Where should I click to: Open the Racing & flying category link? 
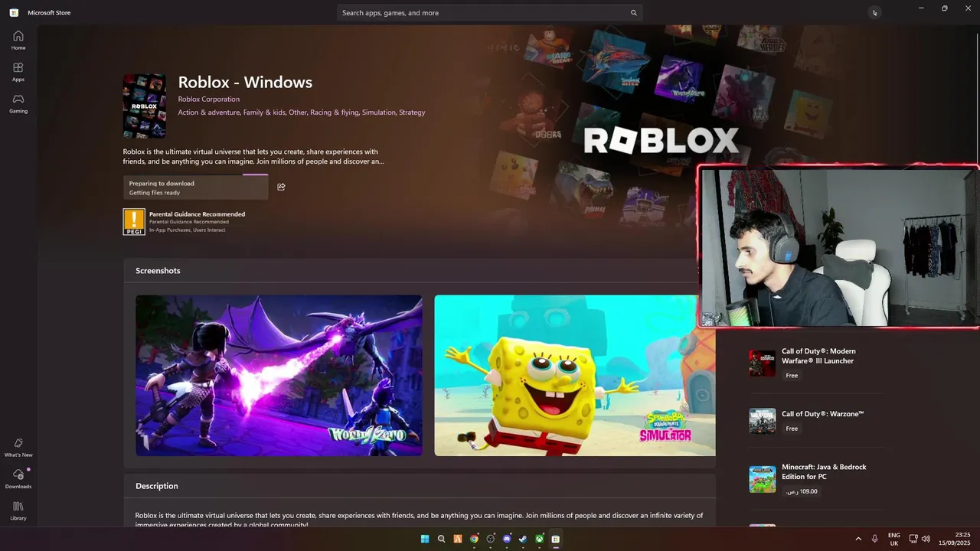point(335,112)
